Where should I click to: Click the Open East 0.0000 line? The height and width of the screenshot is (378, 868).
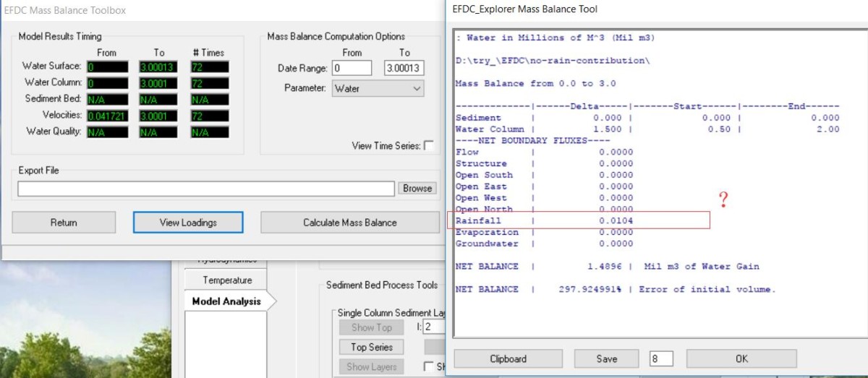[544, 186]
